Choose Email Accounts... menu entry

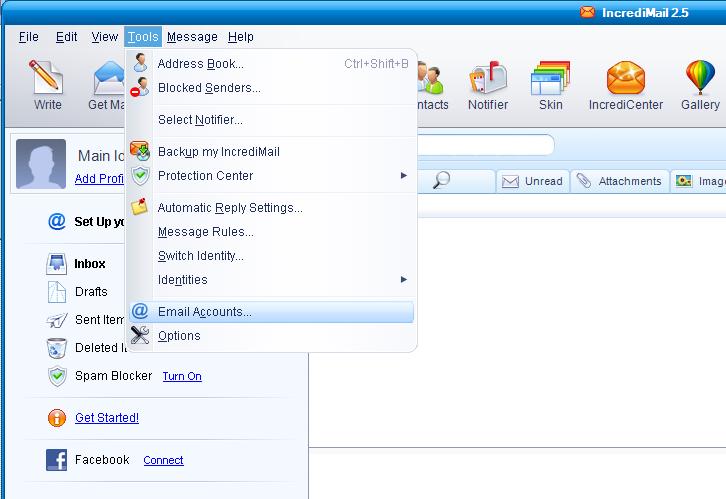pos(271,312)
